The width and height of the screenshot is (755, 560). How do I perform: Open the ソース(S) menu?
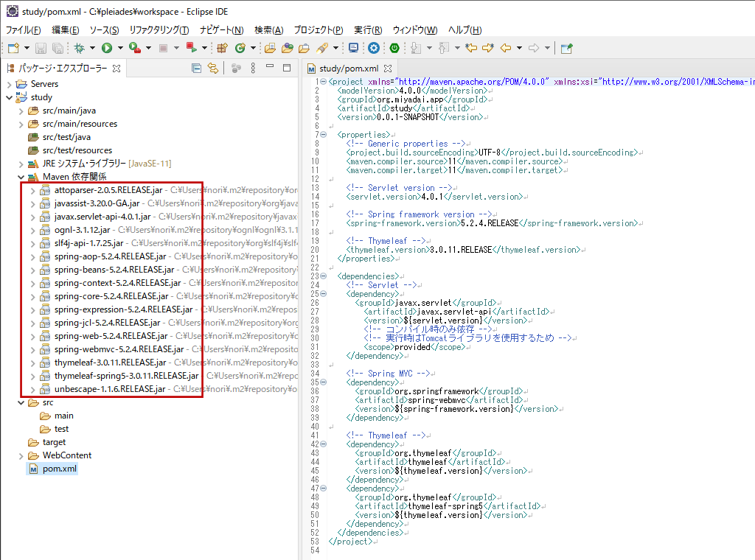pos(104,30)
